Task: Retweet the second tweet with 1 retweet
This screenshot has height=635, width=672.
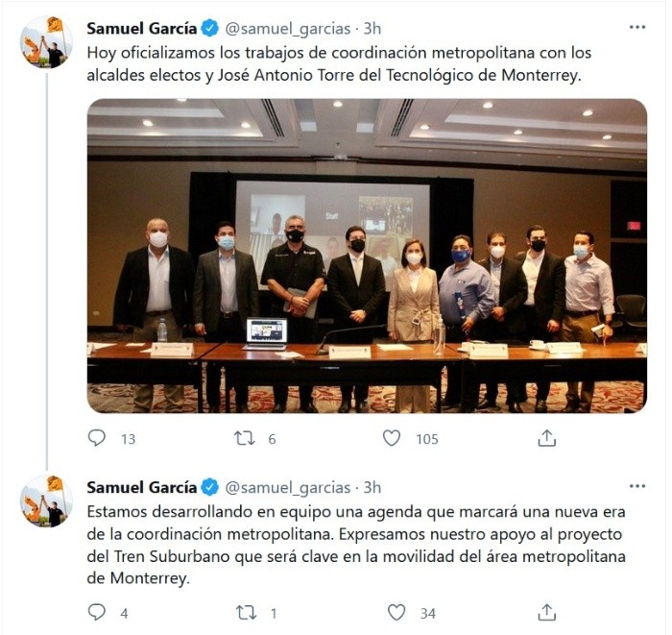Action: 247,613
